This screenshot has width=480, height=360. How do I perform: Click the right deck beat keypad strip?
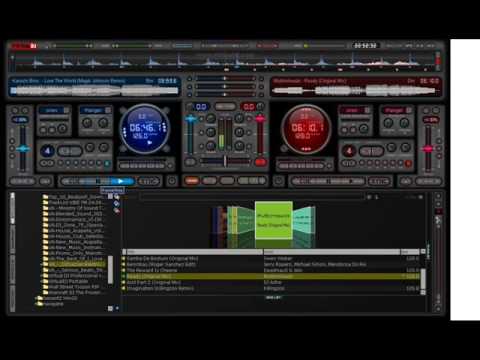click(302, 166)
